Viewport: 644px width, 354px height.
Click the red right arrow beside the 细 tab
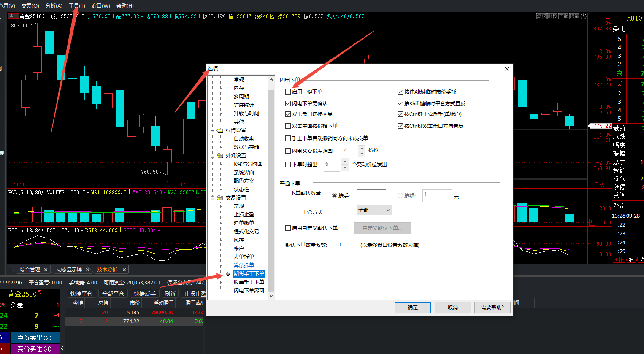tap(622, 260)
